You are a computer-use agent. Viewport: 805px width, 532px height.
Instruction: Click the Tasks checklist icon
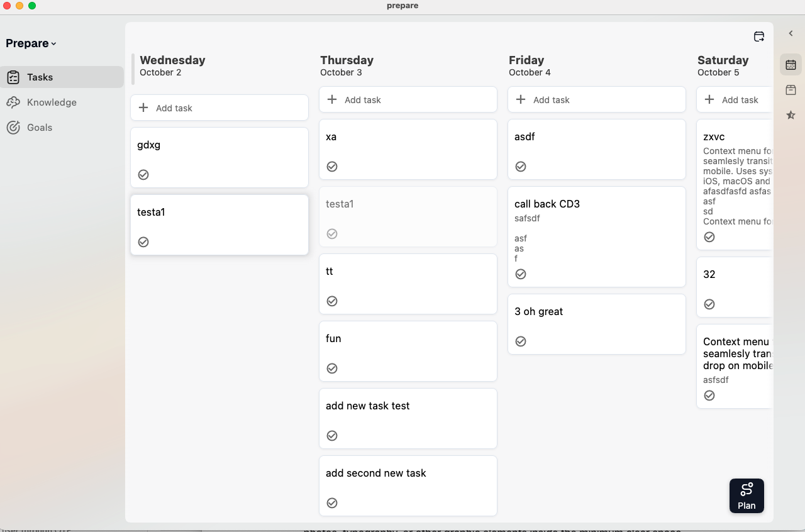13,77
